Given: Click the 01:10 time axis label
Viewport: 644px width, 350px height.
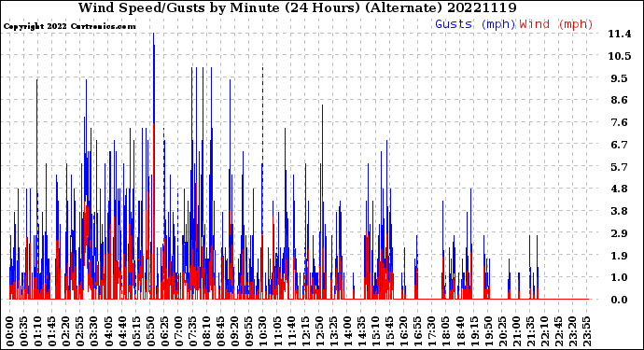Looking at the screenshot, I should 37,330.
